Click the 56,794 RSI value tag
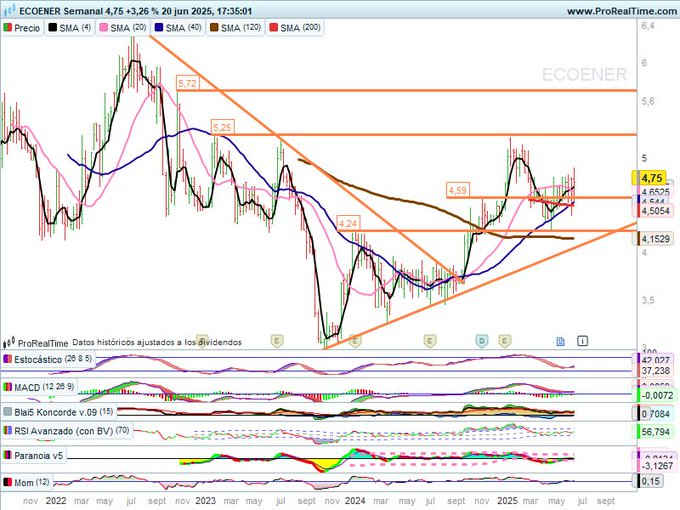 tap(655, 432)
